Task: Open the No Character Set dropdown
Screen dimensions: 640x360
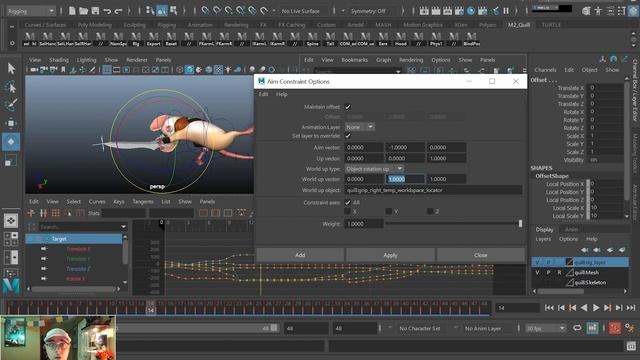Action: coord(419,328)
